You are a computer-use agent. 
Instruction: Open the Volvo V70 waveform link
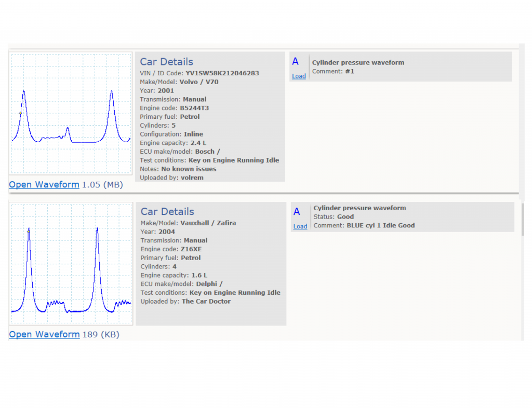[x=44, y=185]
